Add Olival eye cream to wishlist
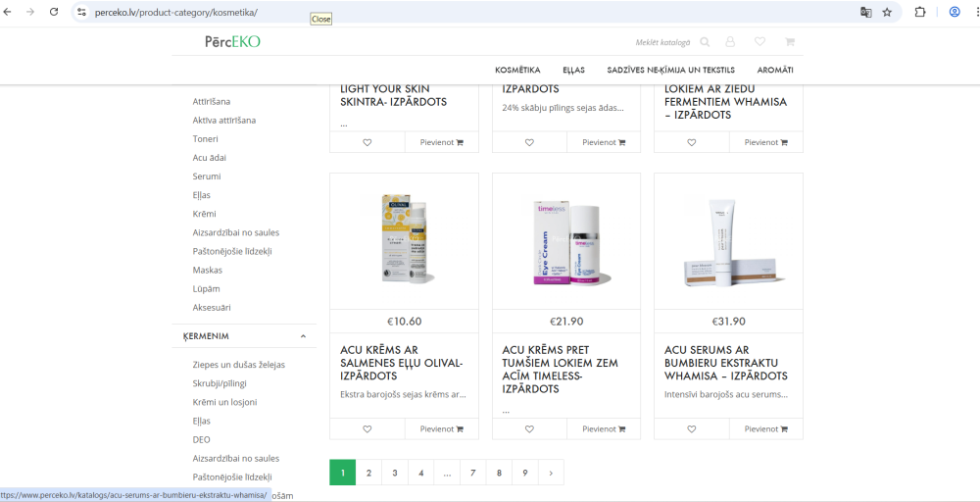 click(367, 428)
